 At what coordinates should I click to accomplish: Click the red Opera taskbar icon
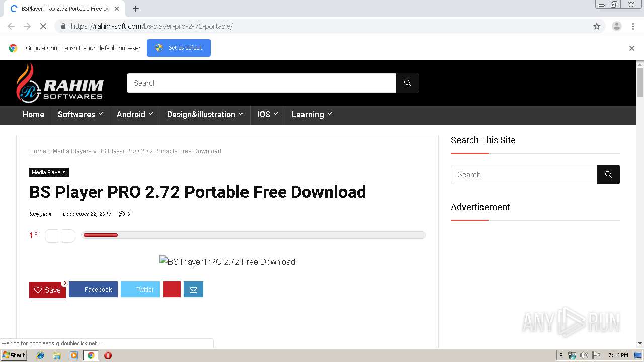coord(108,355)
